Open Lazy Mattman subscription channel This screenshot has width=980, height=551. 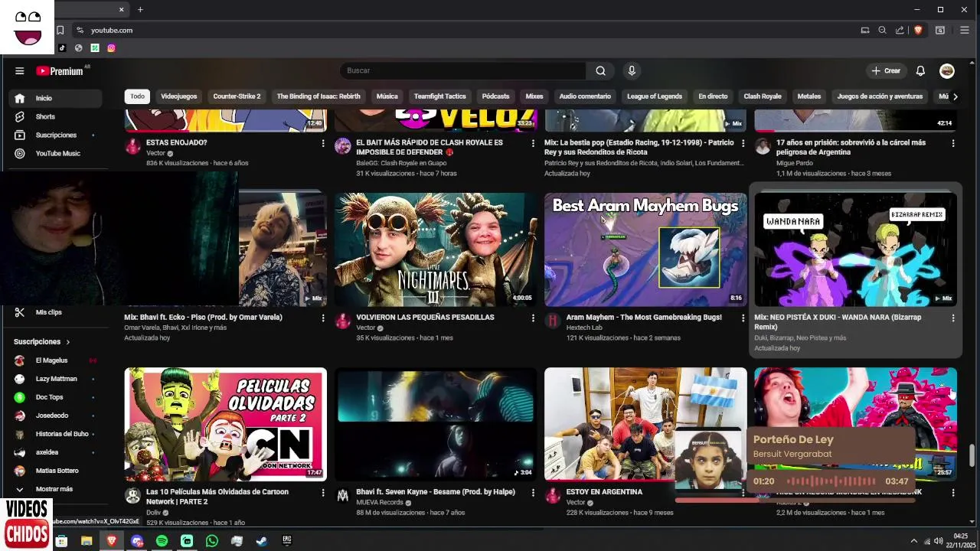click(56, 379)
